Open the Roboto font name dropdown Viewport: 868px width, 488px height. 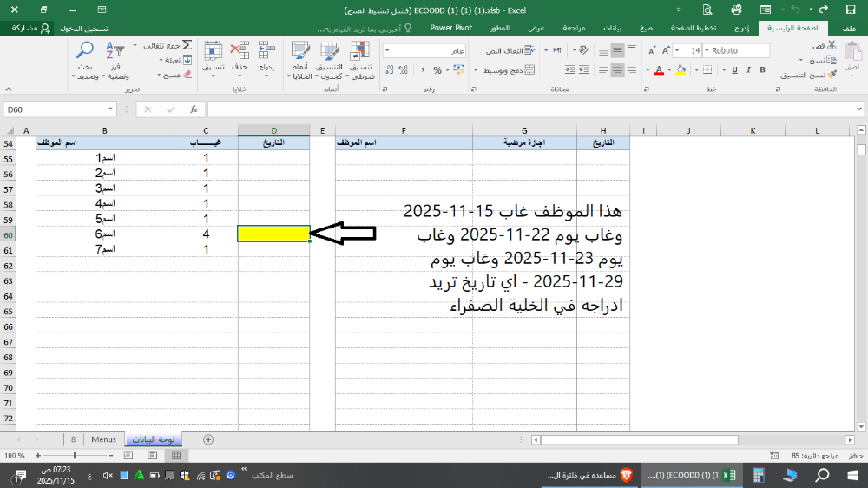click(x=708, y=51)
